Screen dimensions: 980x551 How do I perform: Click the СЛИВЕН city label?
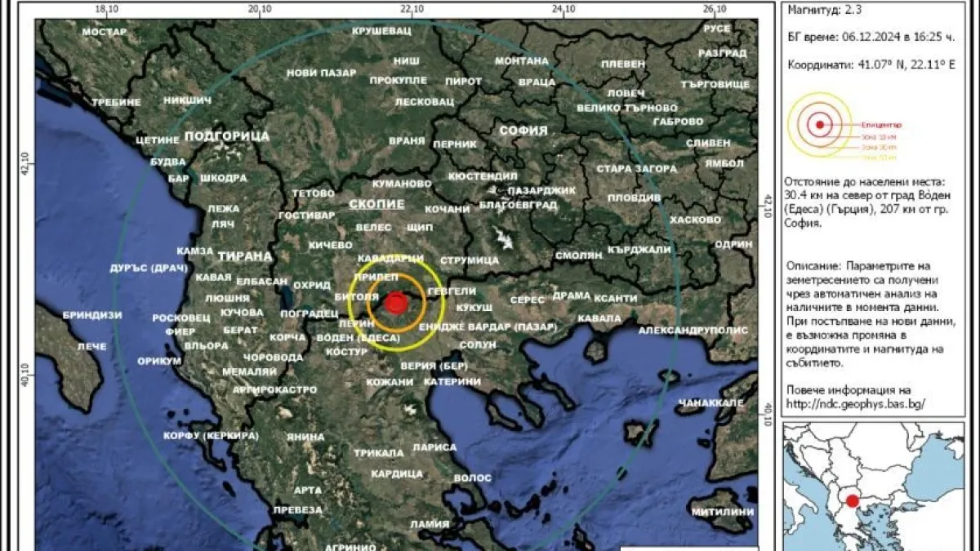tap(707, 142)
